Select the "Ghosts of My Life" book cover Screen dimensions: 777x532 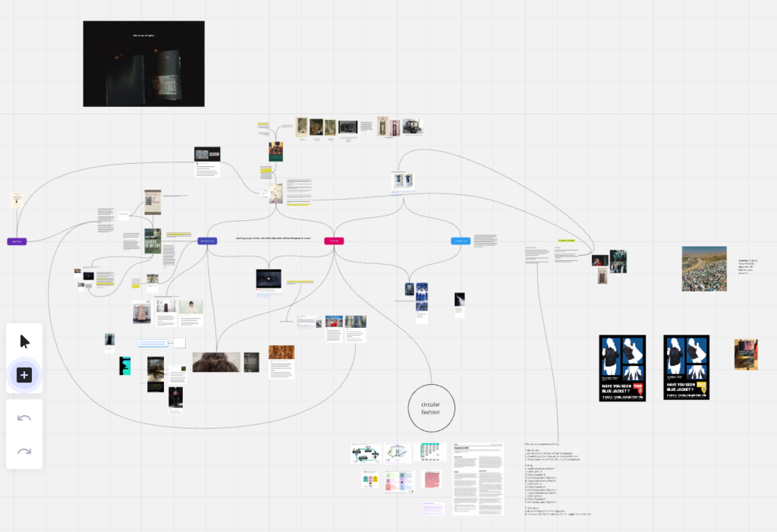coord(153,240)
